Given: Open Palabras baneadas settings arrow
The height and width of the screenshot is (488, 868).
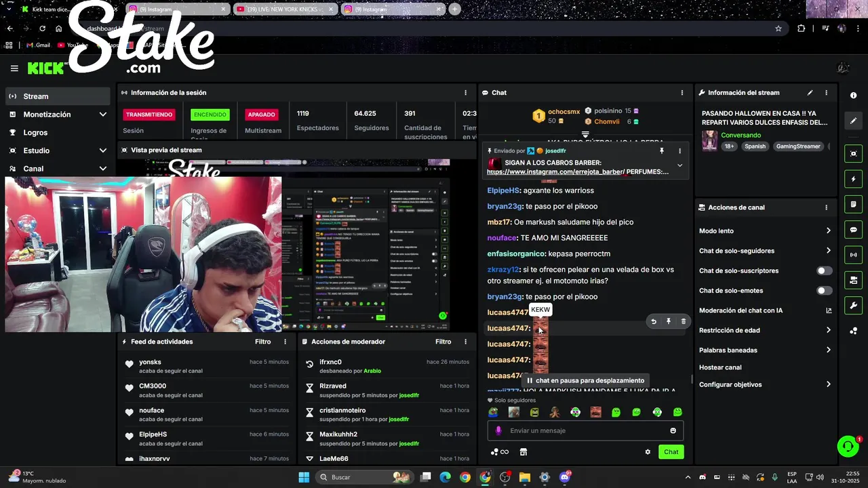Looking at the screenshot, I should (x=828, y=350).
